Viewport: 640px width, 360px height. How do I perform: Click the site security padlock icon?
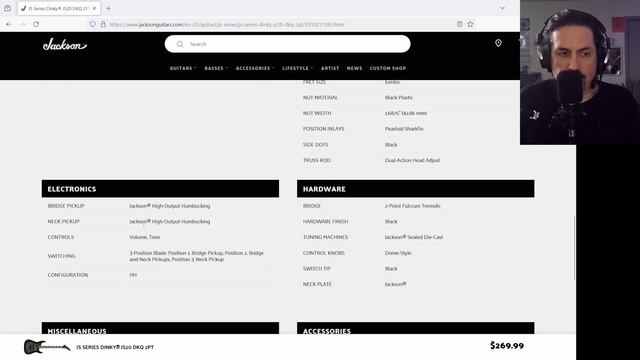click(x=103, y=24)
